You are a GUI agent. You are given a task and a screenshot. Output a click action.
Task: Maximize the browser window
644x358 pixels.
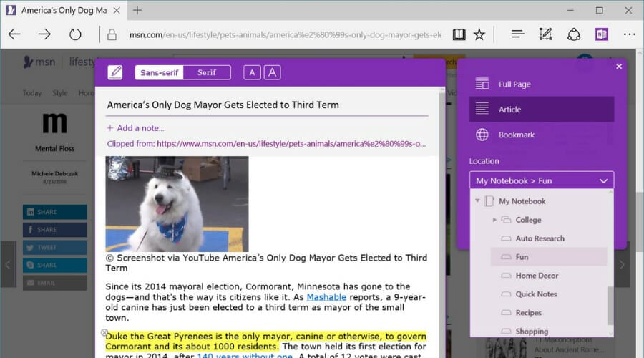[600, 10]
